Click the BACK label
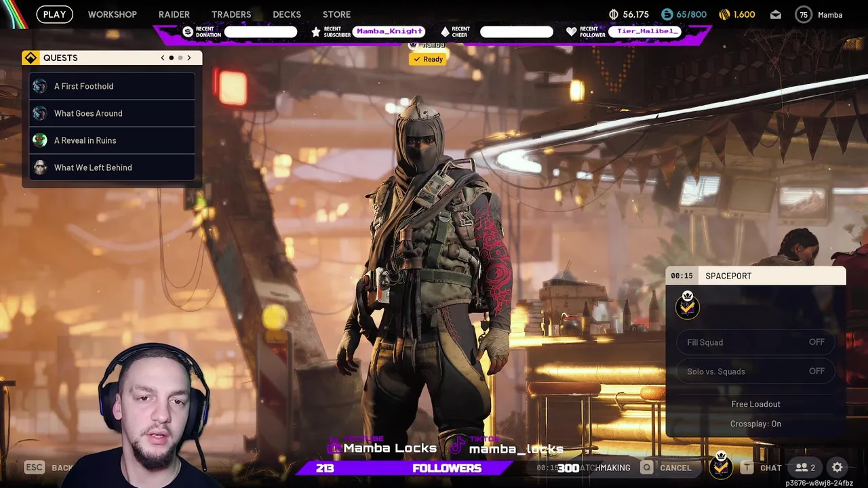This screenshot has width=868, height=488. pyautogui.click(x=62, y=468)
